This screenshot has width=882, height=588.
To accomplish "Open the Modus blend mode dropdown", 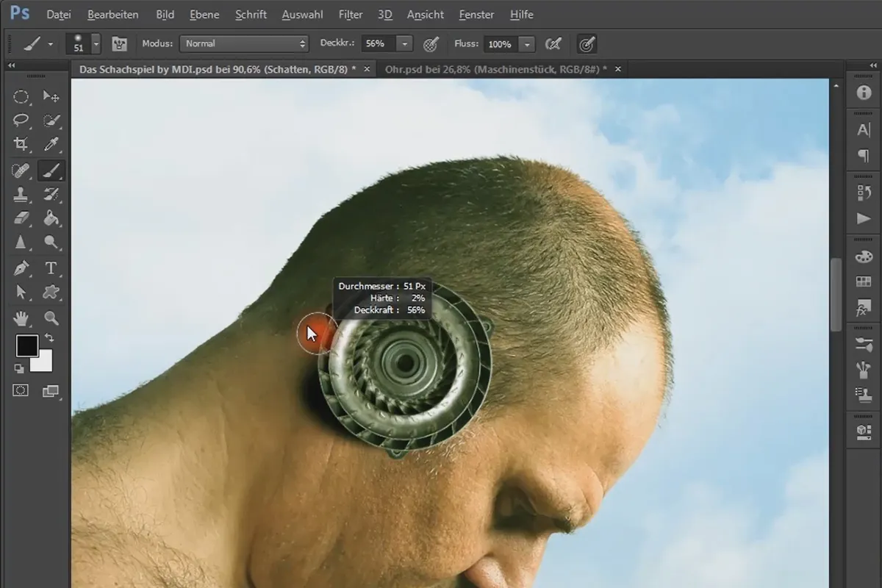I will pos(244,44).
